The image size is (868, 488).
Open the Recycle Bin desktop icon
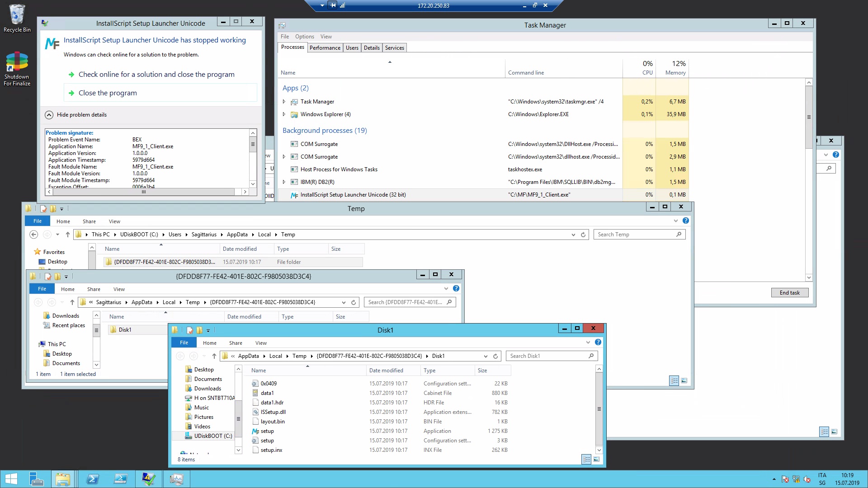pos(17,18)
